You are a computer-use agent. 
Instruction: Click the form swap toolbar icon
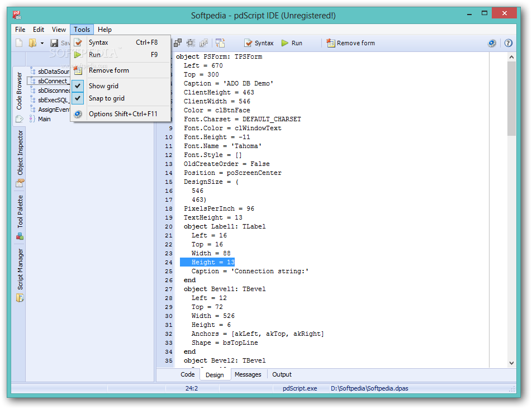pyautogui.click(x=220, y=42)
